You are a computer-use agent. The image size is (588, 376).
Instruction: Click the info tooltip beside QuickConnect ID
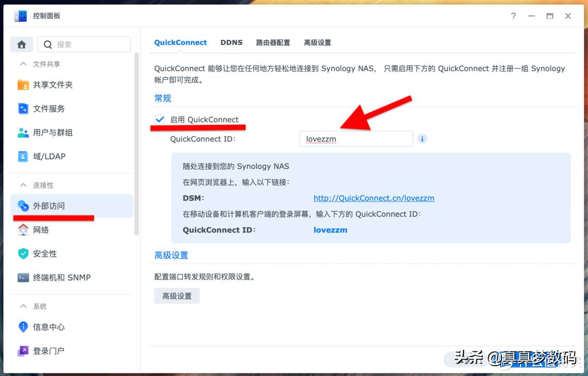pyautogui.click(x=422, y=139)
